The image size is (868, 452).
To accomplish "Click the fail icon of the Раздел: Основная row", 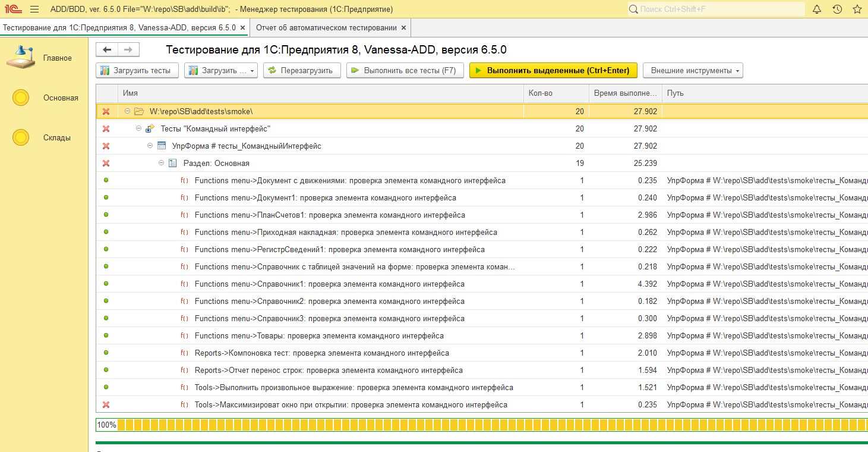I will point(106,163).
